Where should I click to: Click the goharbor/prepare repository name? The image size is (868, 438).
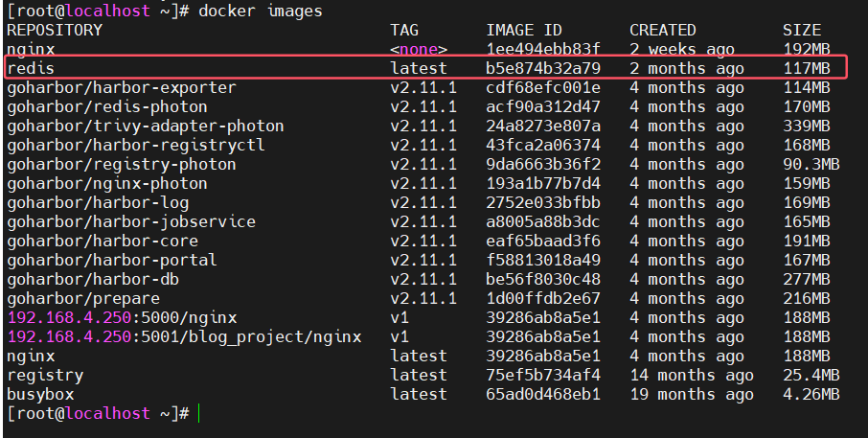click(88, 298)
